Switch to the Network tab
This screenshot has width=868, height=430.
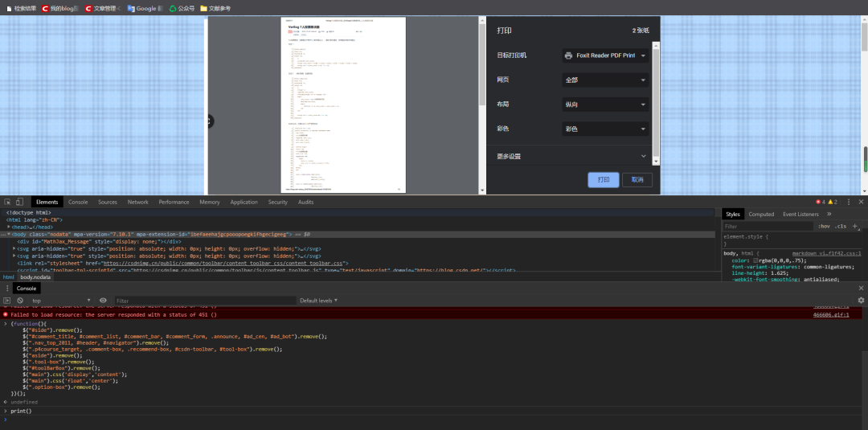(137, 202)
